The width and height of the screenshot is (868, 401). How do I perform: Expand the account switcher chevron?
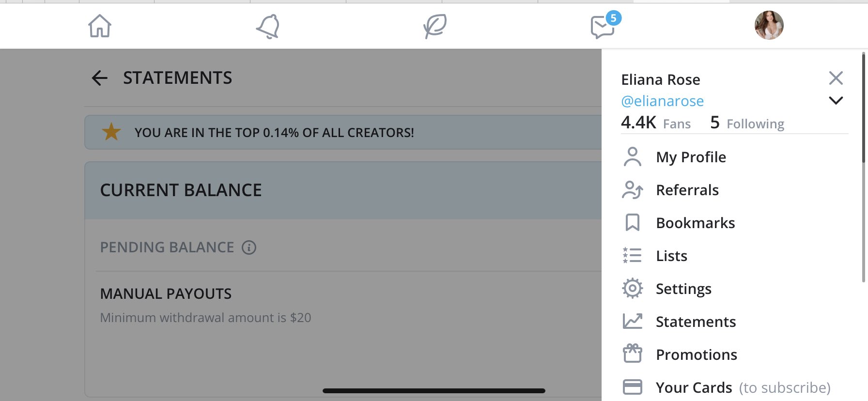pyautogui.click(x=836, y=100)
